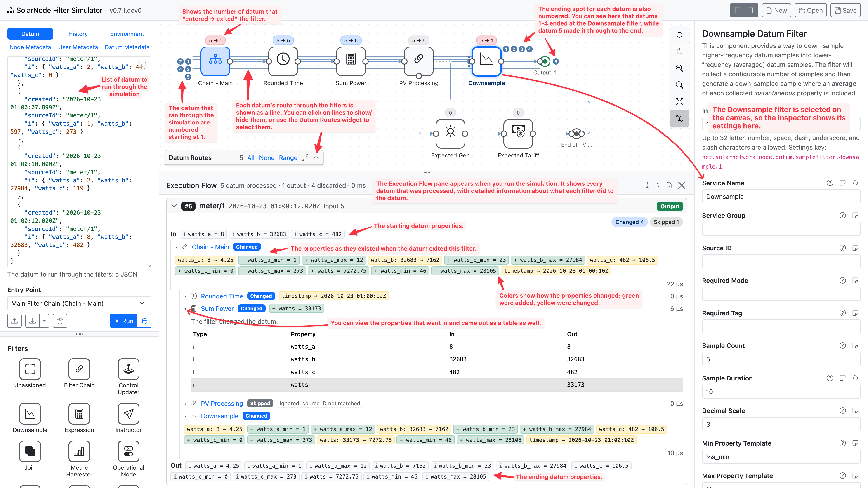Close the Execution Flow pane

coord(682,185)
